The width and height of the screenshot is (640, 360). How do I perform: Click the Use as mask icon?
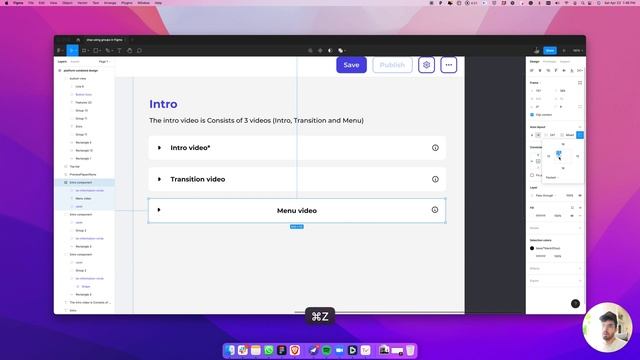pos(330,51)
